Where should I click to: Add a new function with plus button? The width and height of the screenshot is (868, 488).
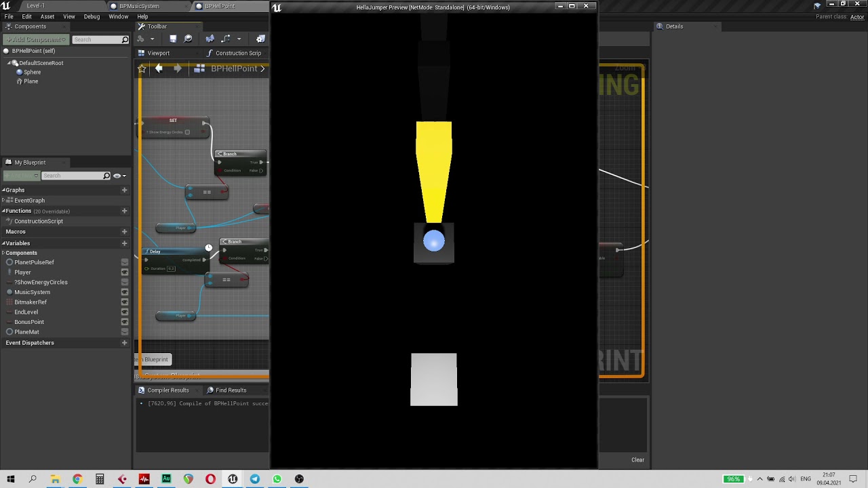pyautogui.click(x=124, y=211)
